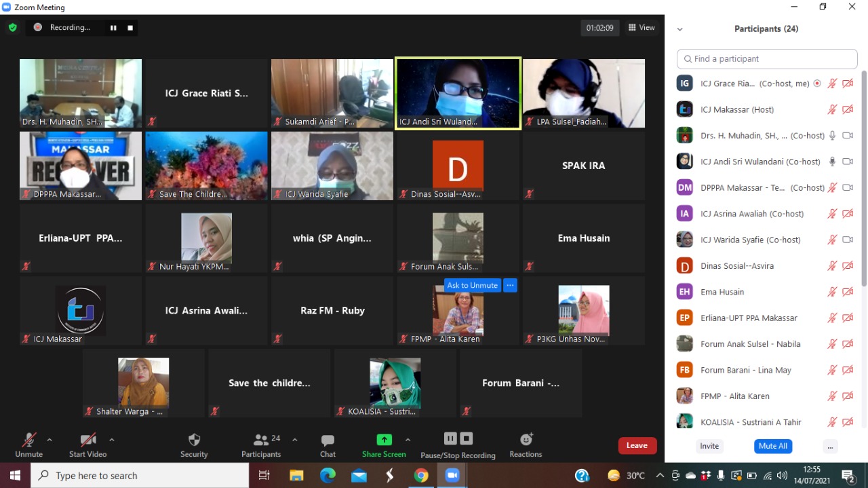Open the Reactions emoji menu
The width and height of the screenshot is (868, 488).
(x=526, y=440)
